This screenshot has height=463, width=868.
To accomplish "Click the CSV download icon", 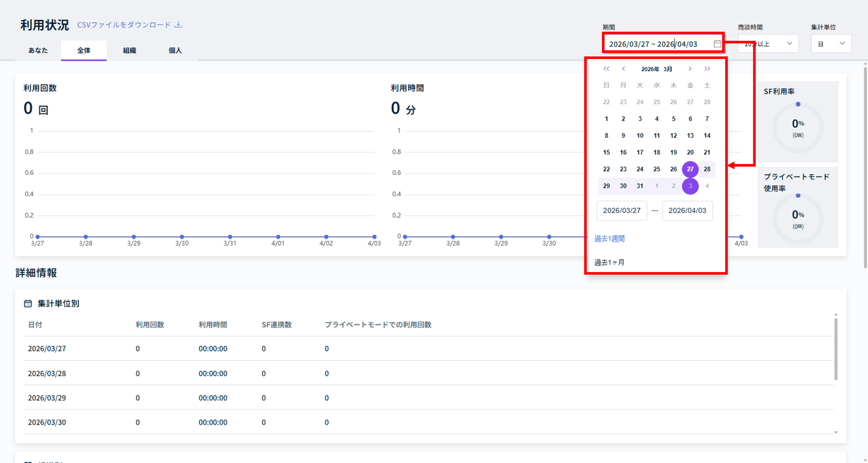I will (178, 25).
